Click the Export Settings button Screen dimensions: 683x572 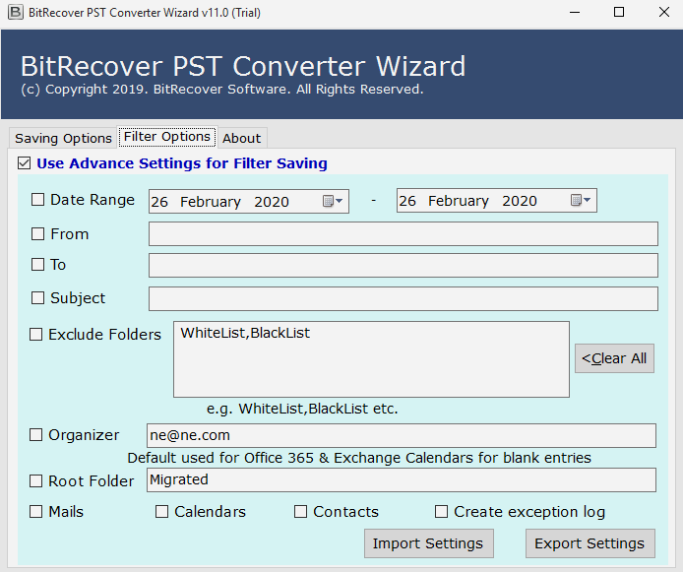(589, 544)
